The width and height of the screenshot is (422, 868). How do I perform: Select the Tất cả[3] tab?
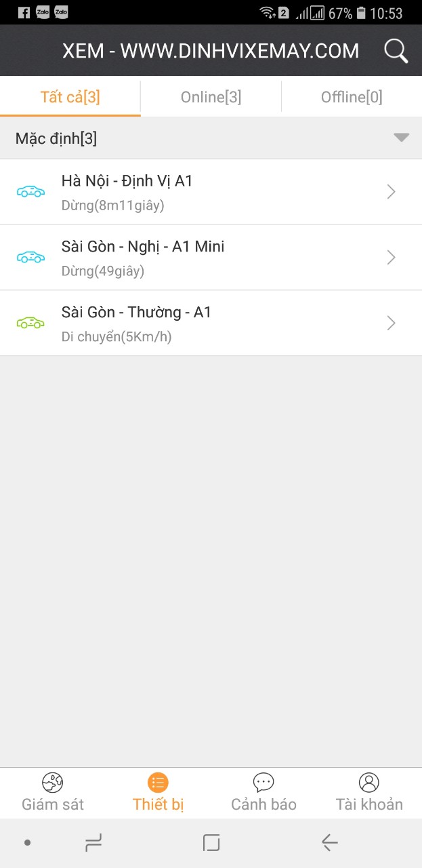point(70,97)
